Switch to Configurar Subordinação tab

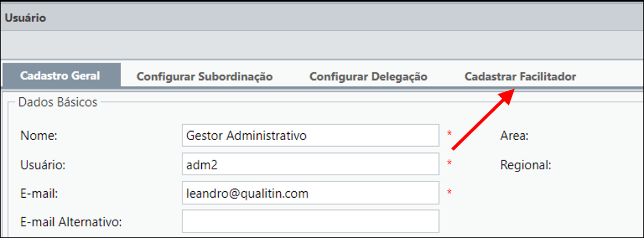point(204,76)
